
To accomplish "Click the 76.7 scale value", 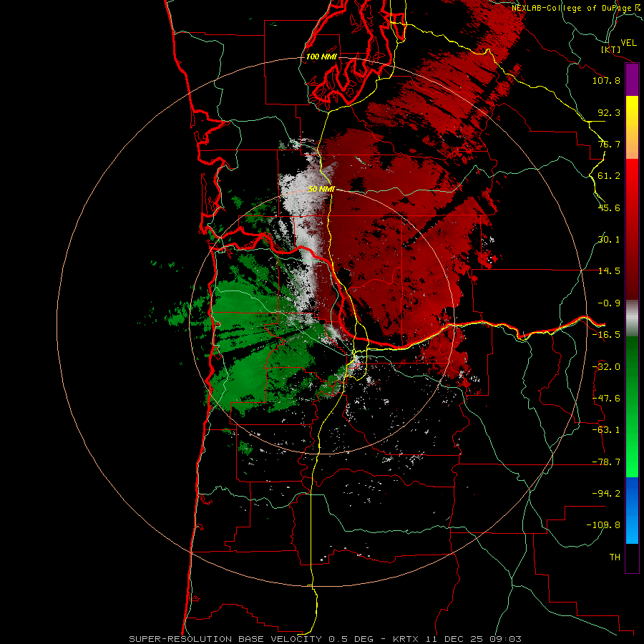I will click(609, 144).
